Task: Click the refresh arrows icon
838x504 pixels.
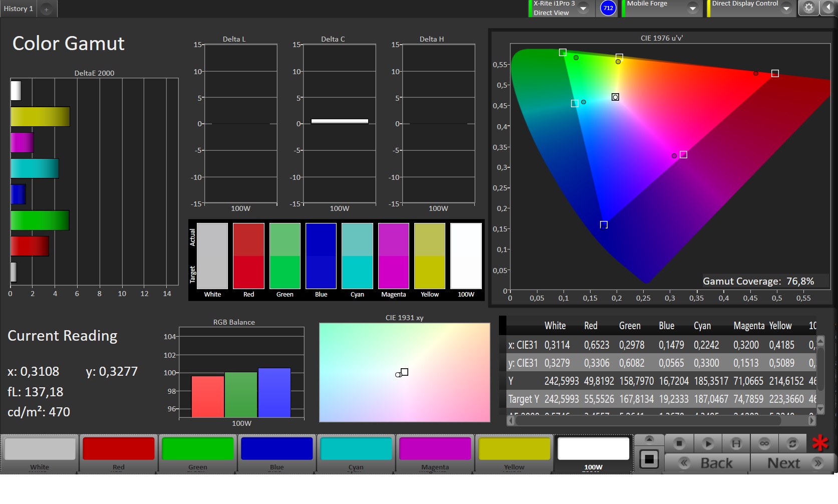Action: [x=792, y=443]
